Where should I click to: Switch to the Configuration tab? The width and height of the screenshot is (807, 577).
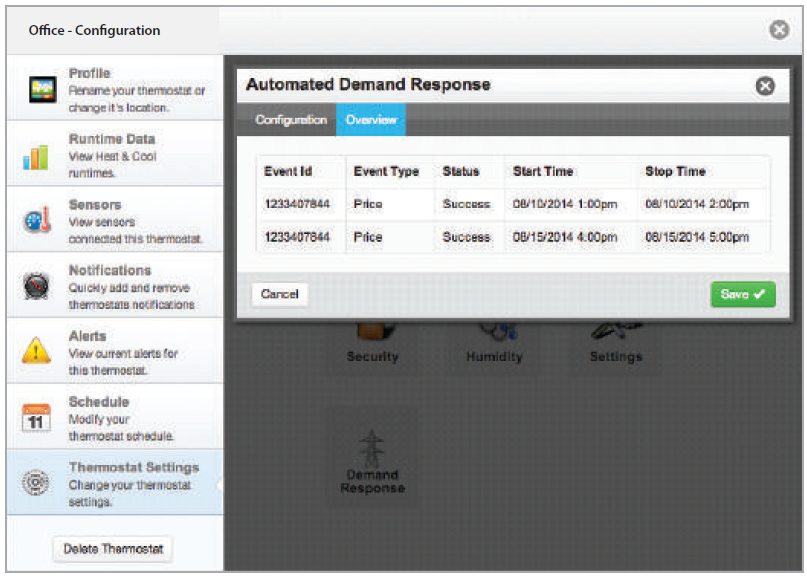[x=291, y=120]
